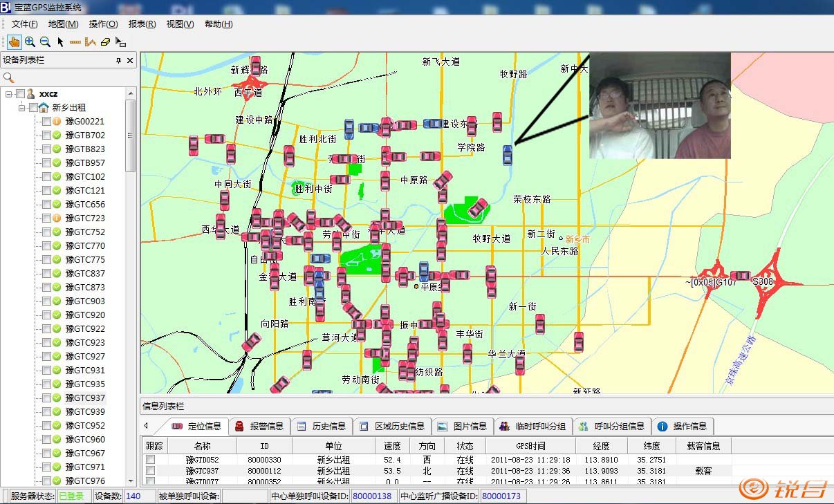Check the 豫G00221 checkbox

coord(46,121)
